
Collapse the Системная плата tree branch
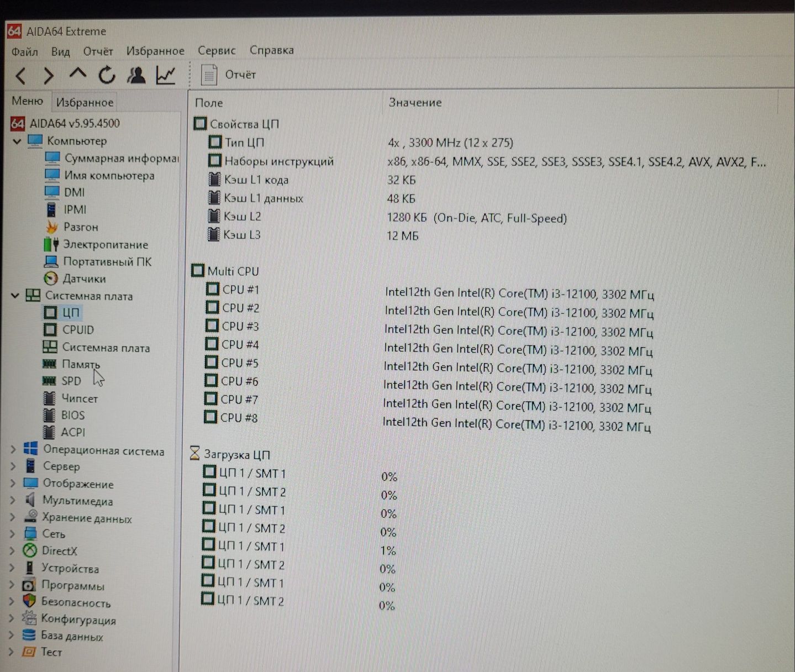[15, 296]
